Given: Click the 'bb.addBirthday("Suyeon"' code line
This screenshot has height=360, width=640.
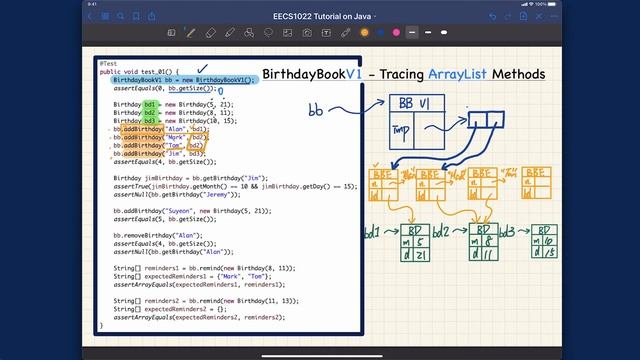Looking at the screenshot, I should 192,211.
